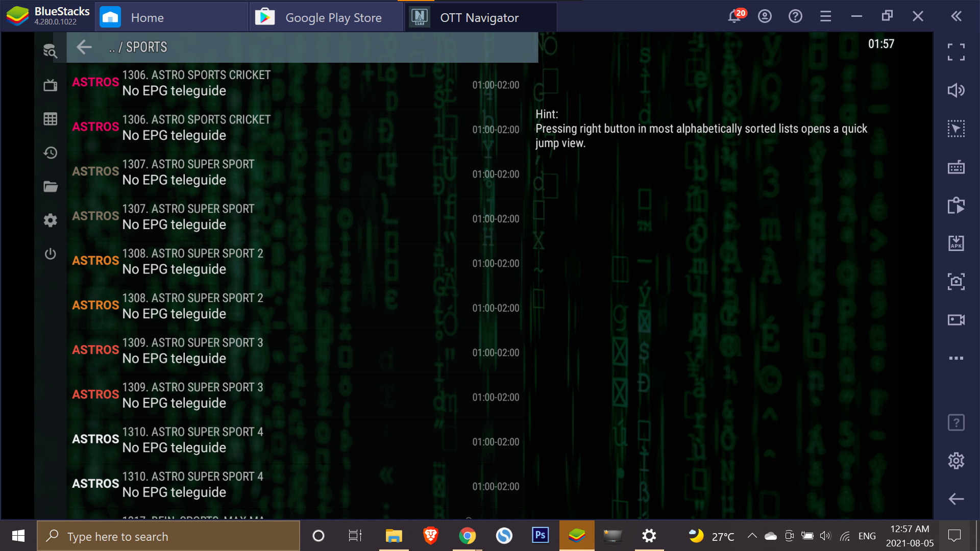This screenshot has width=980, height=551.
Task: Open the help icon in BlueStacks title bar
Action: [x=795, y=16]
